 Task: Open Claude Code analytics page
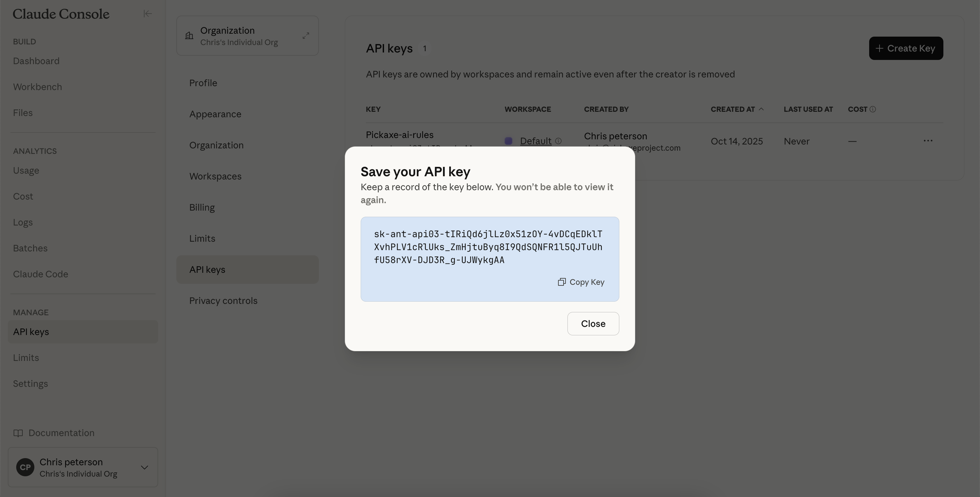[x=40, y=274]
